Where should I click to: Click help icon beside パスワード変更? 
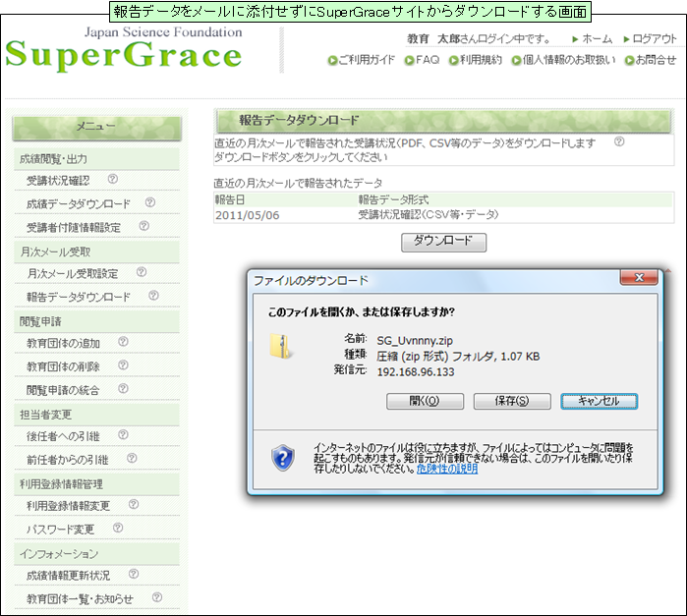click(x=118, y=528)
